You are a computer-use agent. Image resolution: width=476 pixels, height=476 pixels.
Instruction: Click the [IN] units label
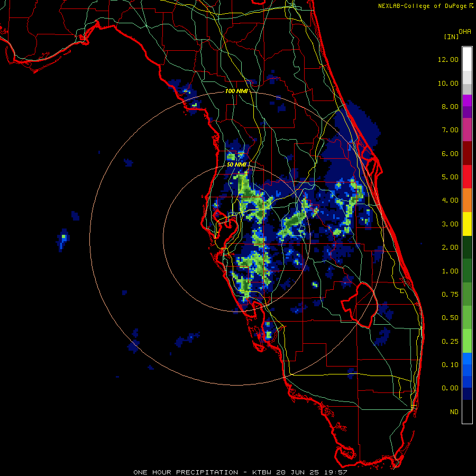click(452, 36)
